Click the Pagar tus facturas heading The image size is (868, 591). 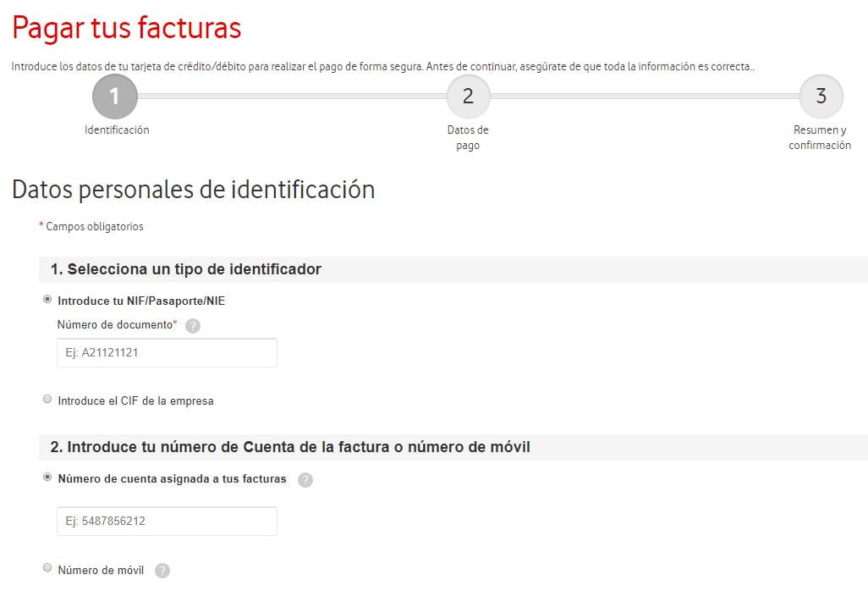click(x=127, y=28)
